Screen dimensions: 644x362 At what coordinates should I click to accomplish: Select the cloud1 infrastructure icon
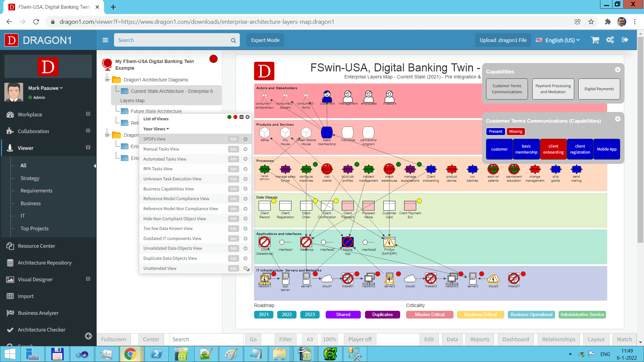327,279
